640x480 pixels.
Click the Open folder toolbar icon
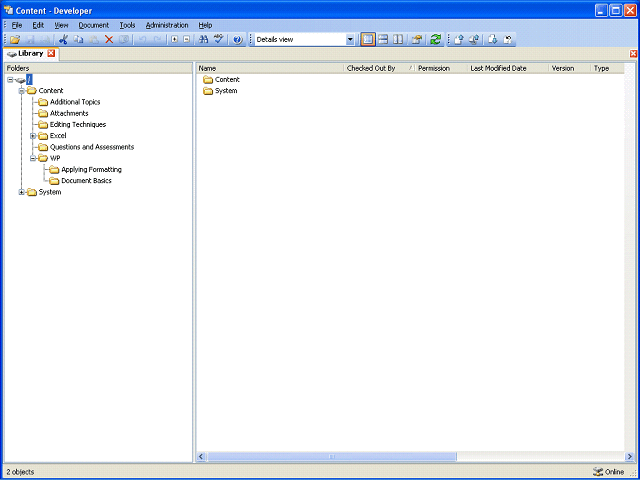15,40
